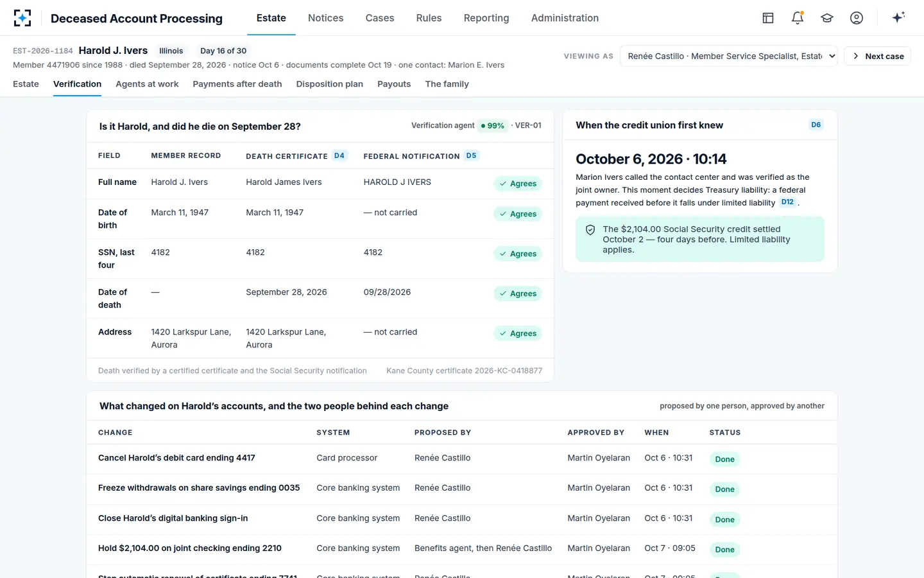The width and height of the screenshot is (924, 578).
Task: Click 'Kane County certificate 2026-KC-0418877' text
Action: (x=464, y=371)
